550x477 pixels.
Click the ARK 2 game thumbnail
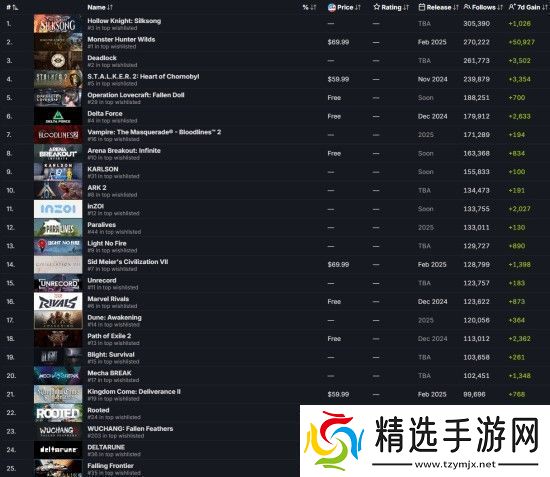(x=58, y=190)
